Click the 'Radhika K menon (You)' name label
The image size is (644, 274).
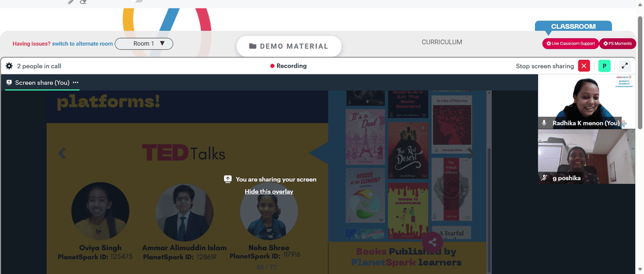(586, 123)
